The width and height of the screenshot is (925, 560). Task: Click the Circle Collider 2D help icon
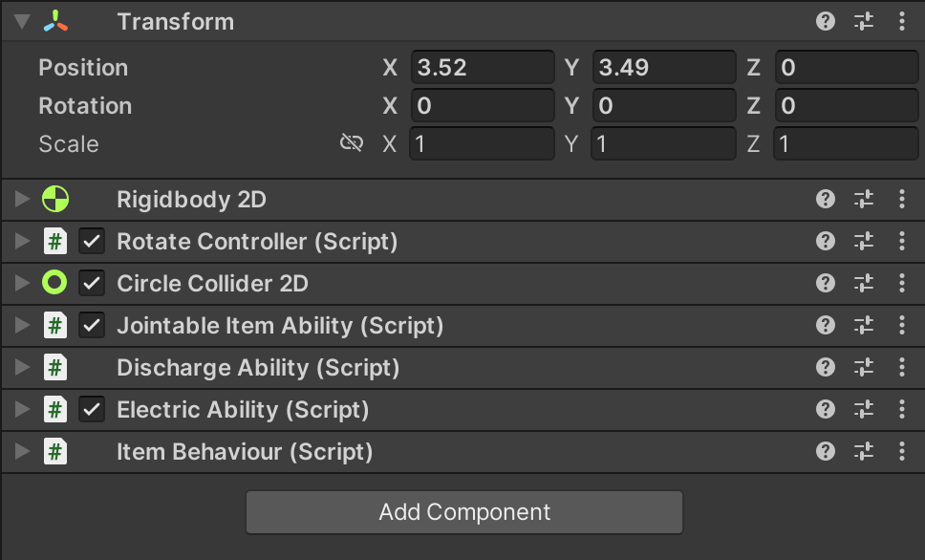826,284
